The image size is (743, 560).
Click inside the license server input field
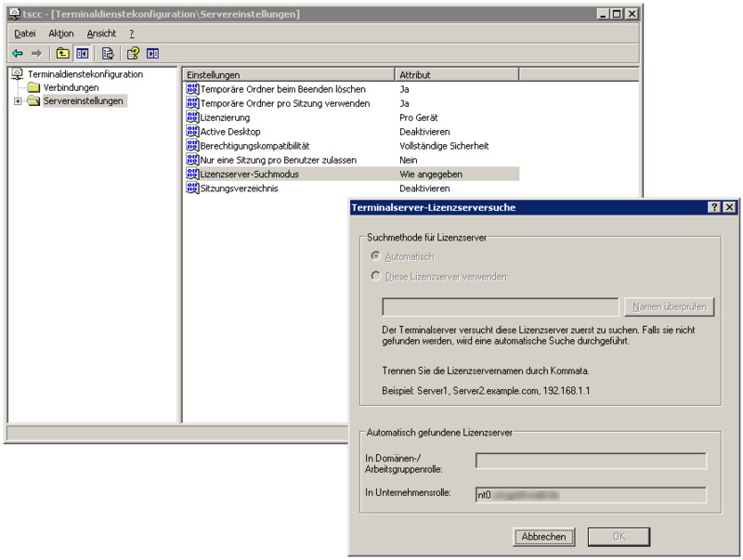(x=499, y=307)
